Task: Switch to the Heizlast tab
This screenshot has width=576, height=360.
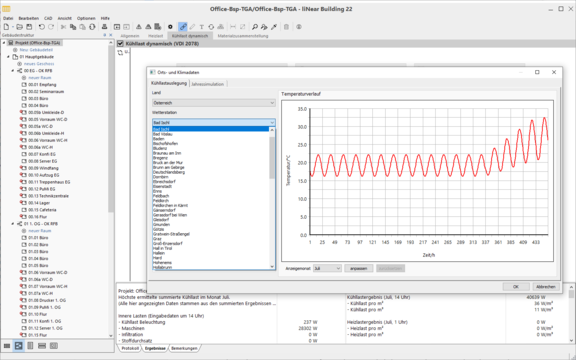Action: (155, 36)
